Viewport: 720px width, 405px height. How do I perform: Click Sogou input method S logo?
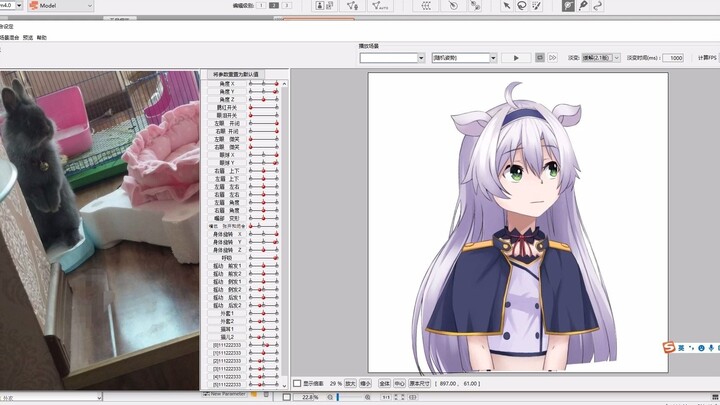(669, 348)
